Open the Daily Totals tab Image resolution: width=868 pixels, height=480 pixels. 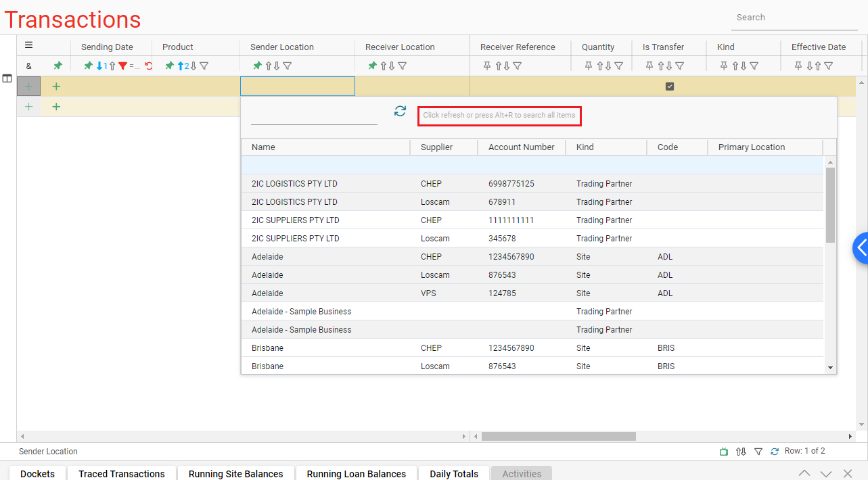453,474
